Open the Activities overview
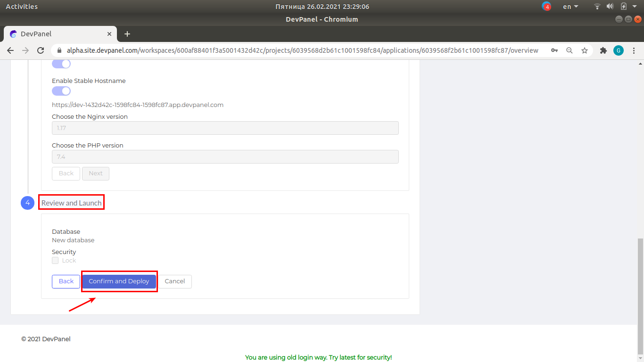This screenshot has width=644, height=362. tap(22, 6)
